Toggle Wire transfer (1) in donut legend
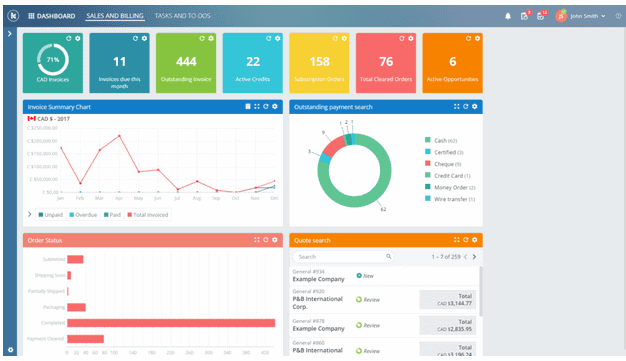Image resolution: width=626 pixels, height=361 pixels. tap(450, 199)
